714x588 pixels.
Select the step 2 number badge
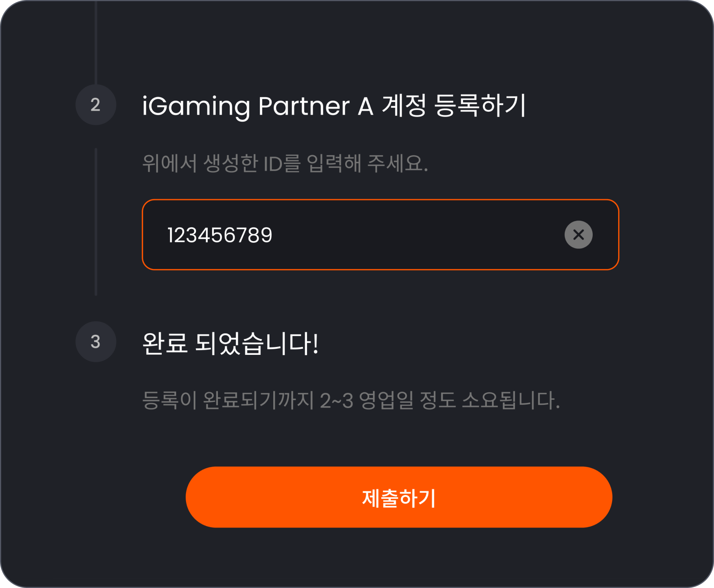click(96, 105)
